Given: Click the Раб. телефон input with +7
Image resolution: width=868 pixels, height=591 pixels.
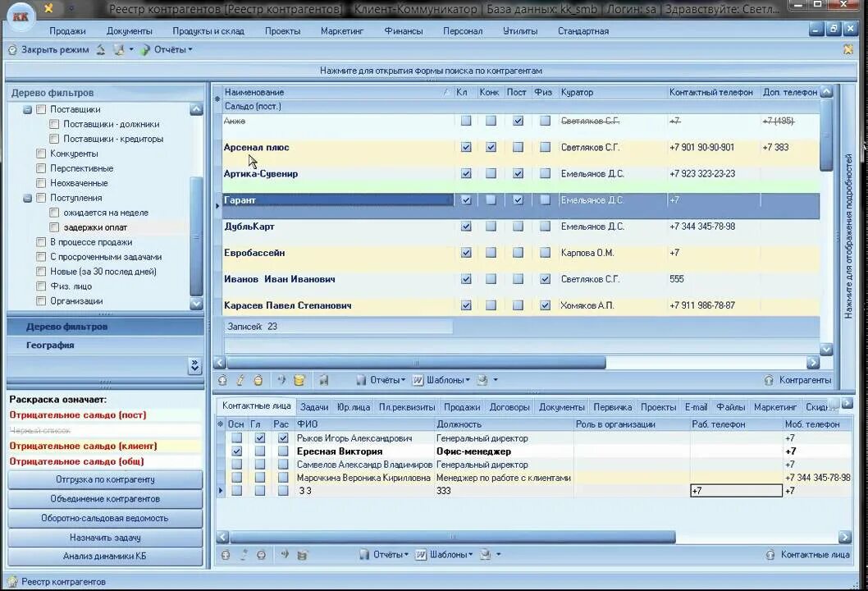Looking at the screenshot, I should pyautogui.click(x=736, y=491).
